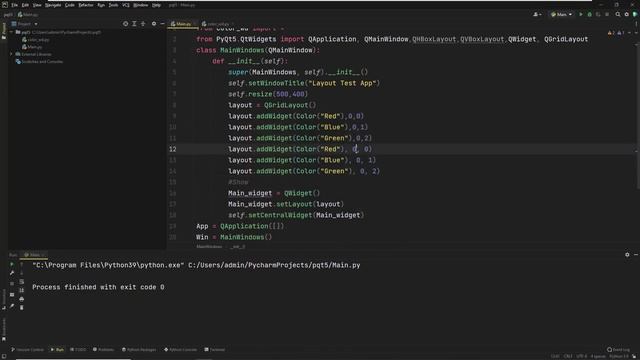640x360 pixels.
Task: Click the Rerun green arrow in Run panel
Action: tap(12, 264)
